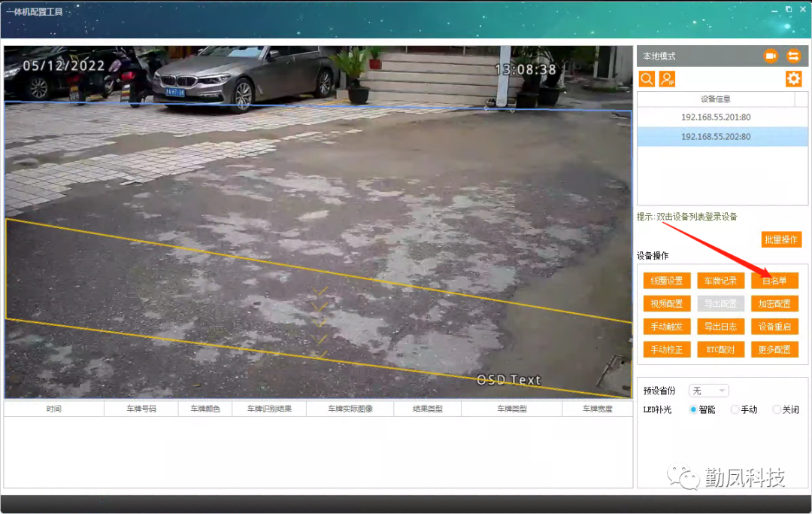The width and height of the screenshot is (812, 514).
Task: Open the user IP search icon
Action: click(667, 79)
